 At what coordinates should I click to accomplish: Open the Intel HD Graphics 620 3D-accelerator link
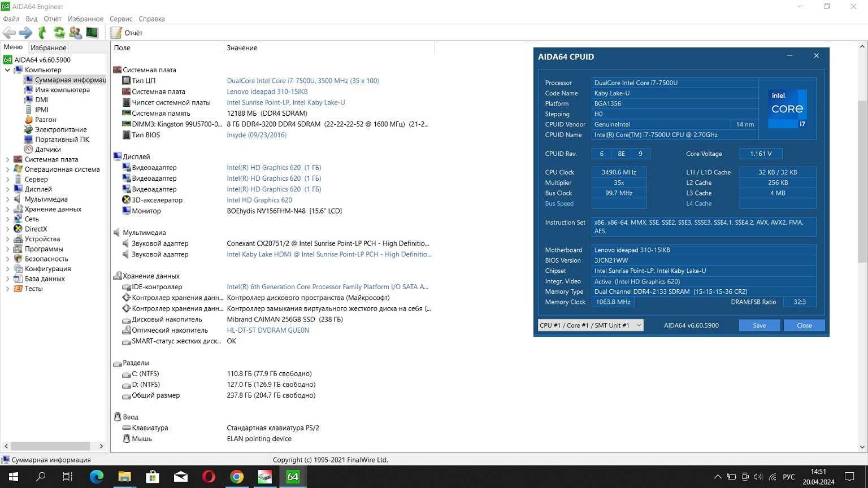coord(259,200)
